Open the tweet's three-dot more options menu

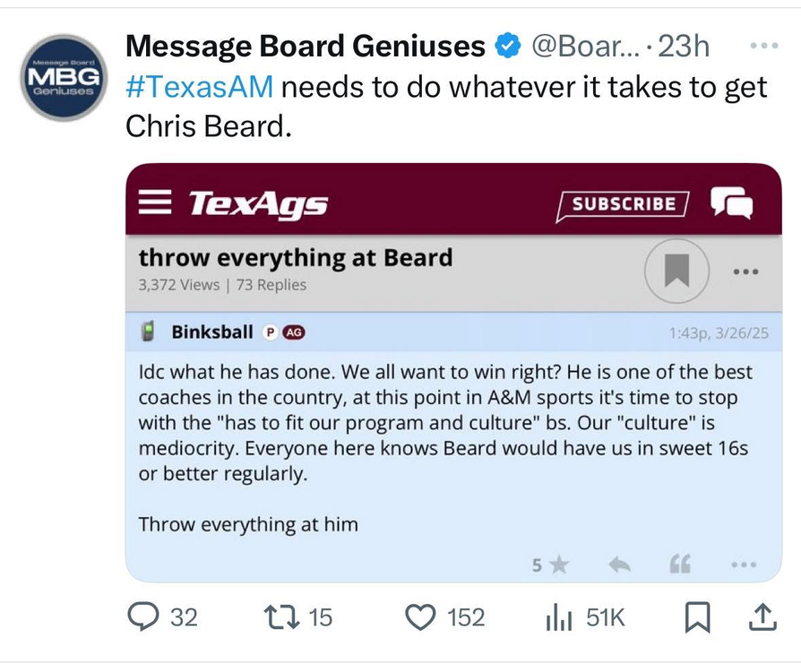coord(762,46)
